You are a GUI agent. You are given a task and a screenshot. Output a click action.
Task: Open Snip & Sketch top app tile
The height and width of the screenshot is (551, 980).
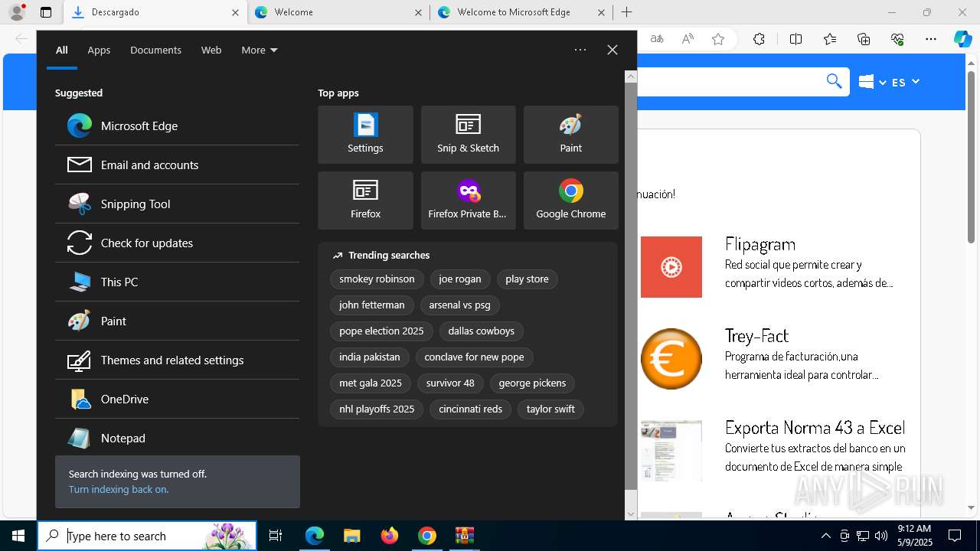(x=468, y=135)
